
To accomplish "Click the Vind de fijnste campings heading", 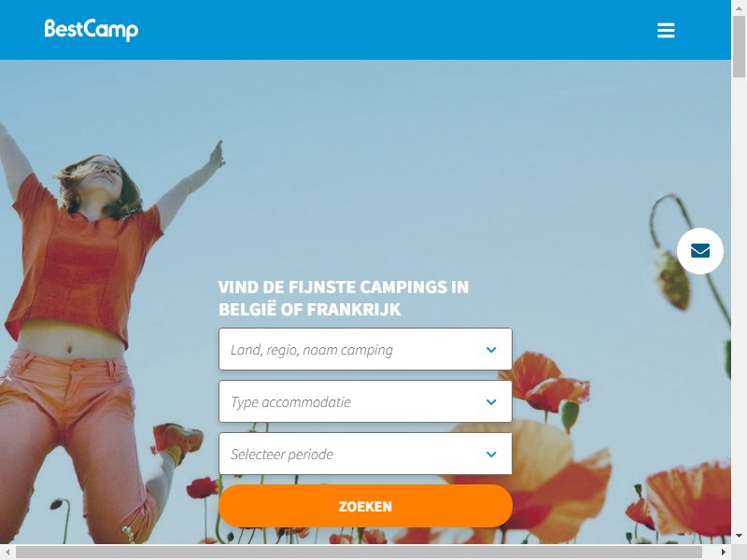I will click(x=344, y=298).
